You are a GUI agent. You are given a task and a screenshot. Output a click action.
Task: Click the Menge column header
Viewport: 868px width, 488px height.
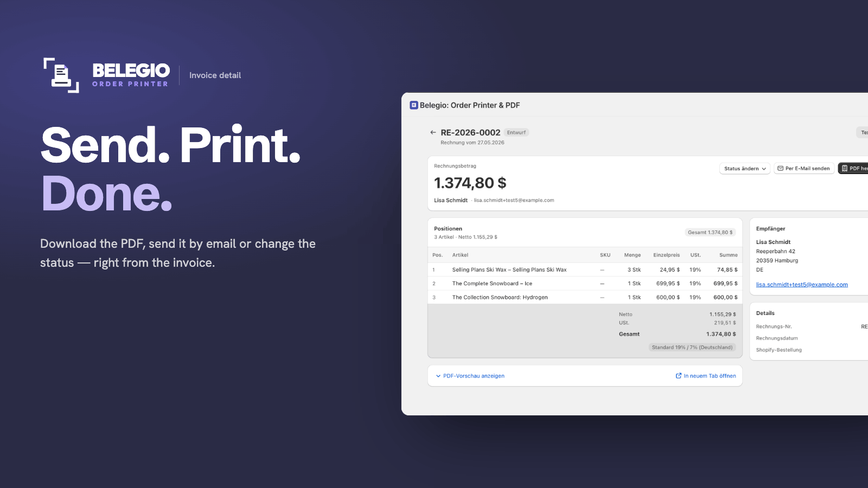(x=633, y=255)
